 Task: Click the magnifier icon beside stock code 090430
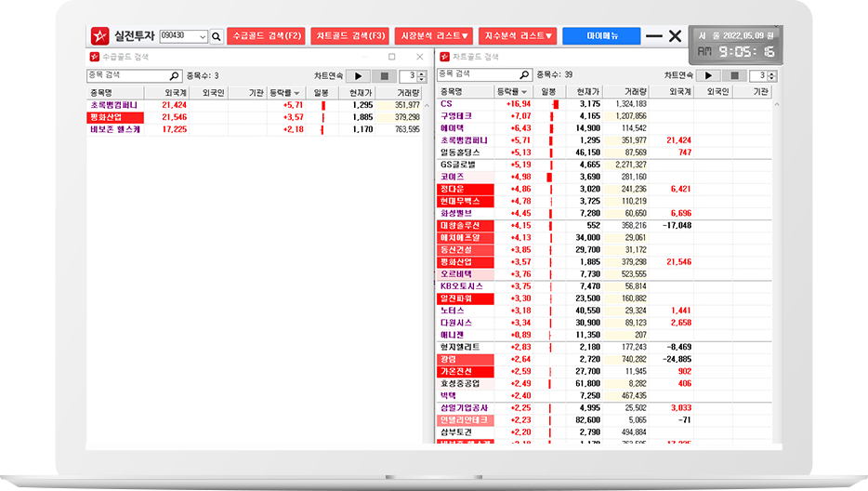click(x=217, y=36)
